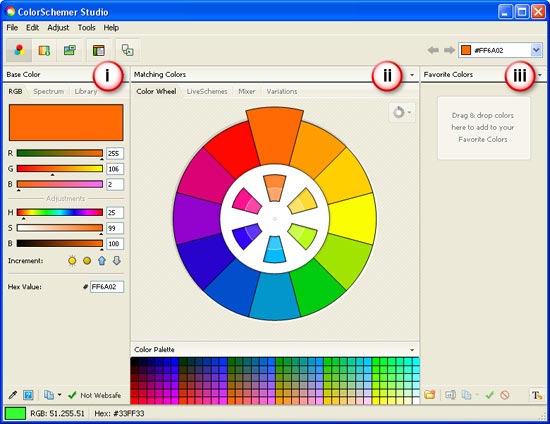Open the Edit menu
This screenshot has width=550, height=424.
[x=32, y=27]
